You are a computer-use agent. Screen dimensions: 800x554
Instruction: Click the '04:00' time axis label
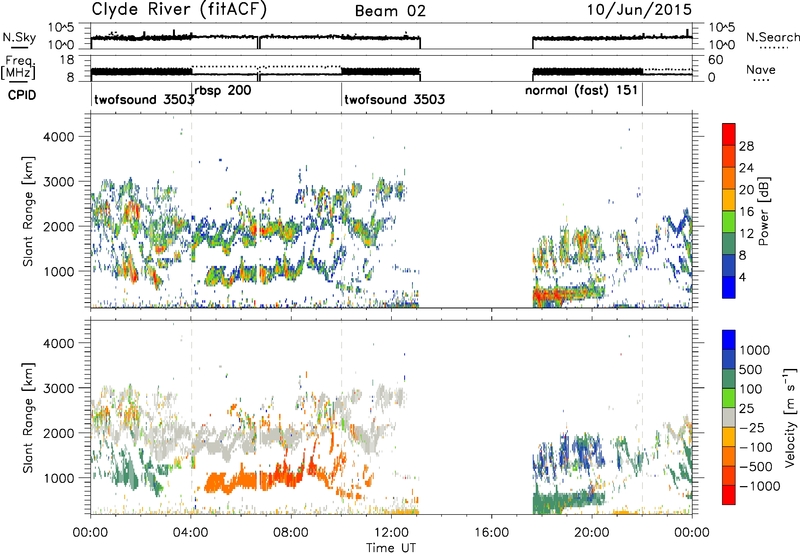[x=190, y=533]
